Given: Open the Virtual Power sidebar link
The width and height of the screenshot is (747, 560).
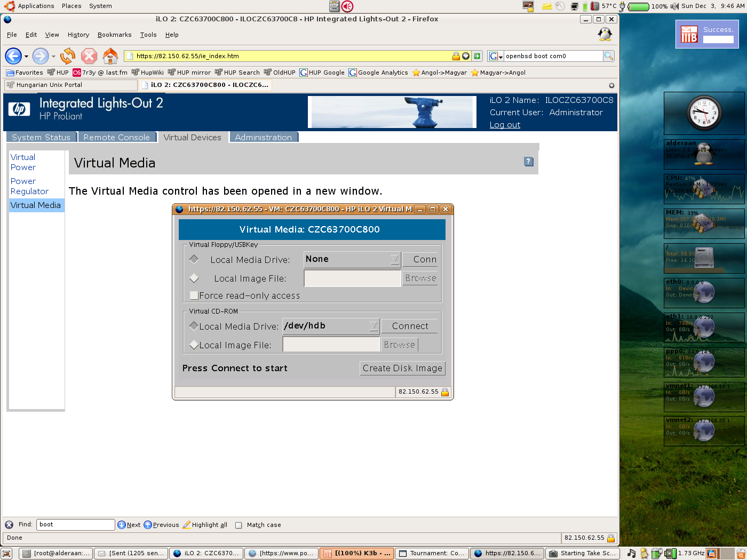Looking at the screenshot, I should 23,162.
